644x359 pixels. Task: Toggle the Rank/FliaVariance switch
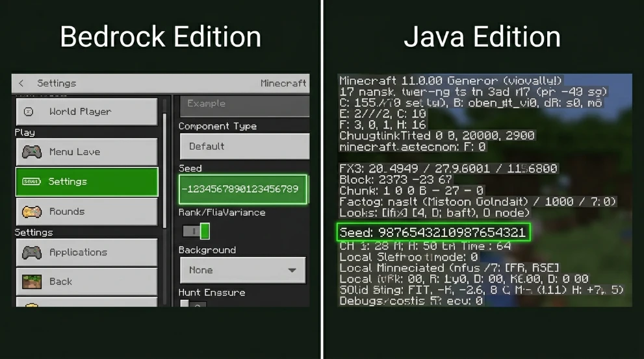pos(196,231)
